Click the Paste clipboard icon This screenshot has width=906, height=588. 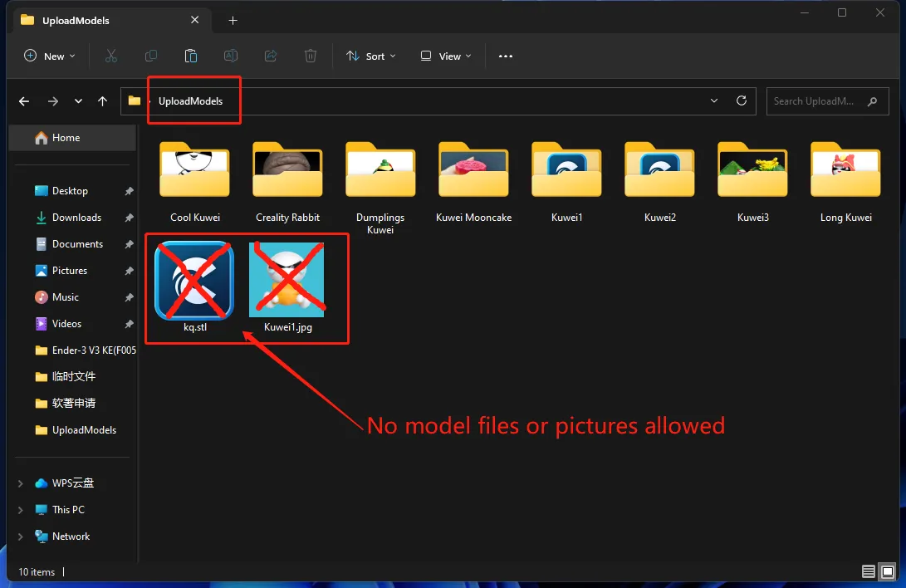(191, 56)
